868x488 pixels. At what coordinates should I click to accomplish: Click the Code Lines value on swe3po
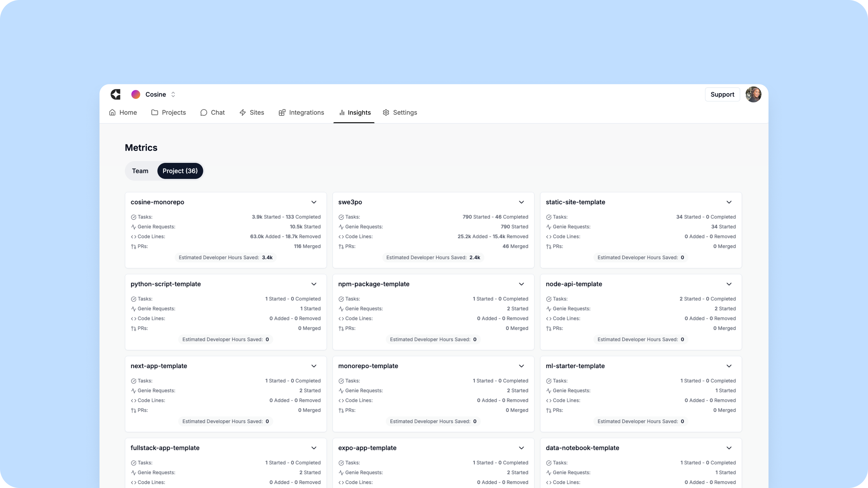pos(493,236)
